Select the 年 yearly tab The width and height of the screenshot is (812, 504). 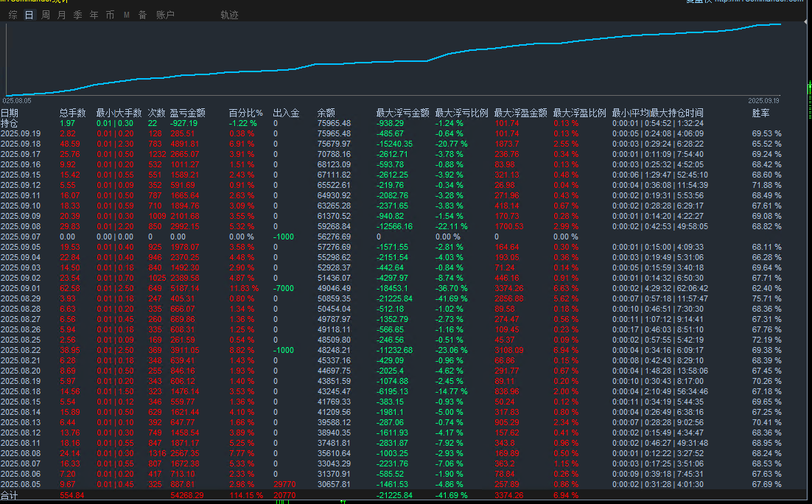94,15
